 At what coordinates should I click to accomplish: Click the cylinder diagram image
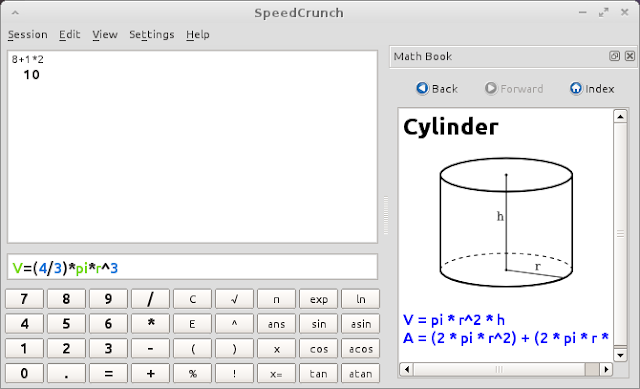click(x=506, y=222)
